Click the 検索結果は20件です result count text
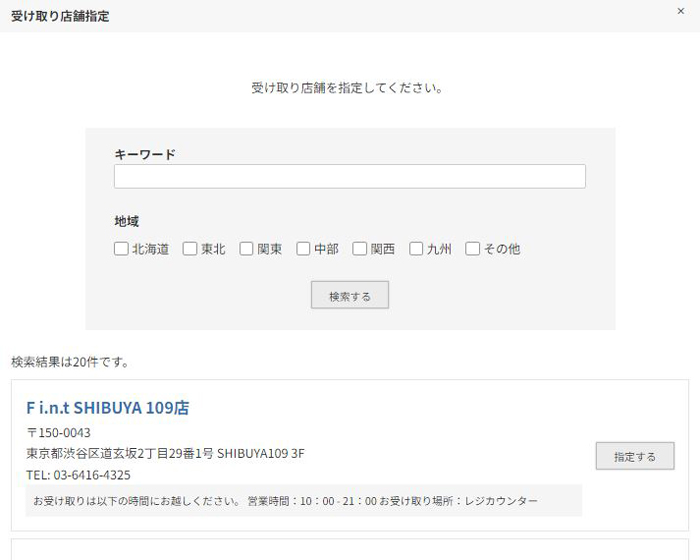The width and height of the screenshot is (700, 560). pos(70,361)
